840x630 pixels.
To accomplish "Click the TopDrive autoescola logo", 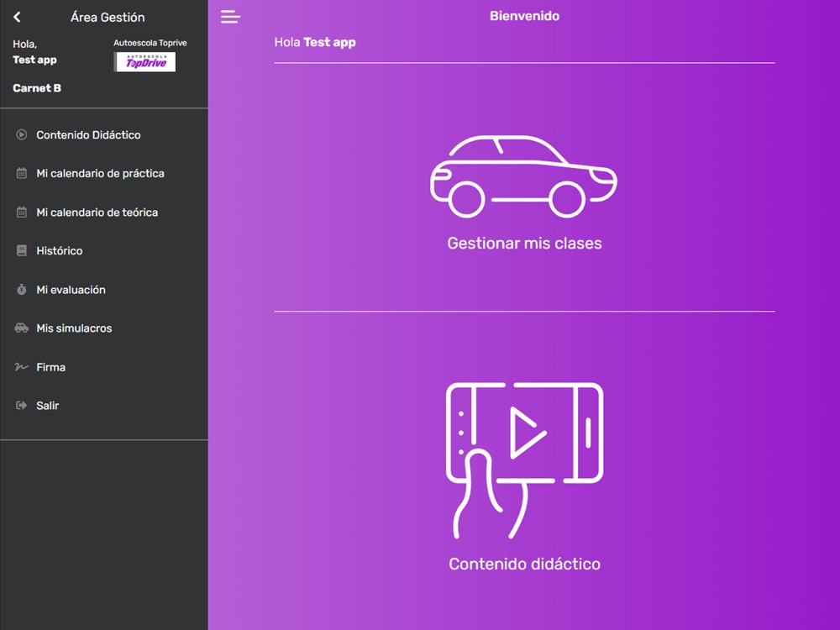I will pos(145,62).
